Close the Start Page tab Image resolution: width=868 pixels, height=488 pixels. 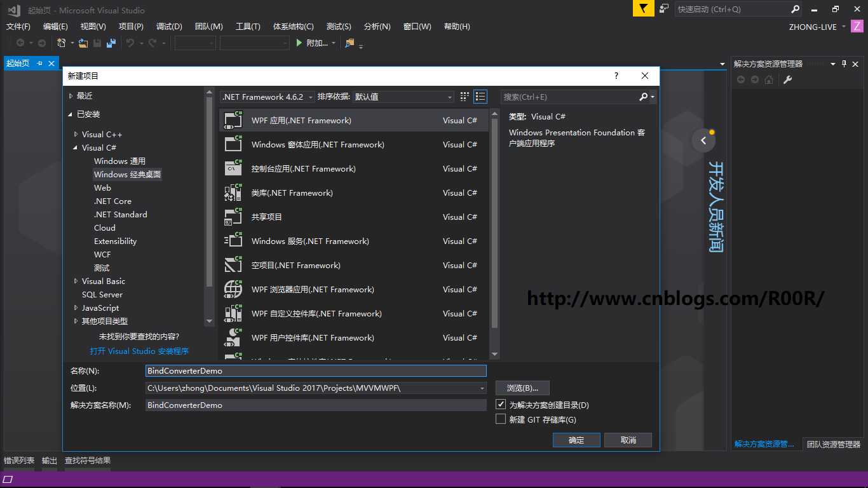pos(51,64)
